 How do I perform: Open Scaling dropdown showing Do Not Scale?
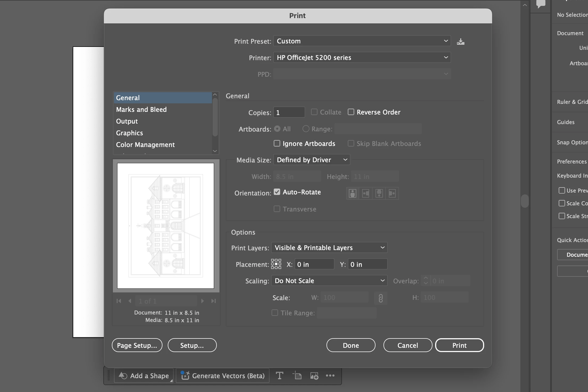[329, 281]
